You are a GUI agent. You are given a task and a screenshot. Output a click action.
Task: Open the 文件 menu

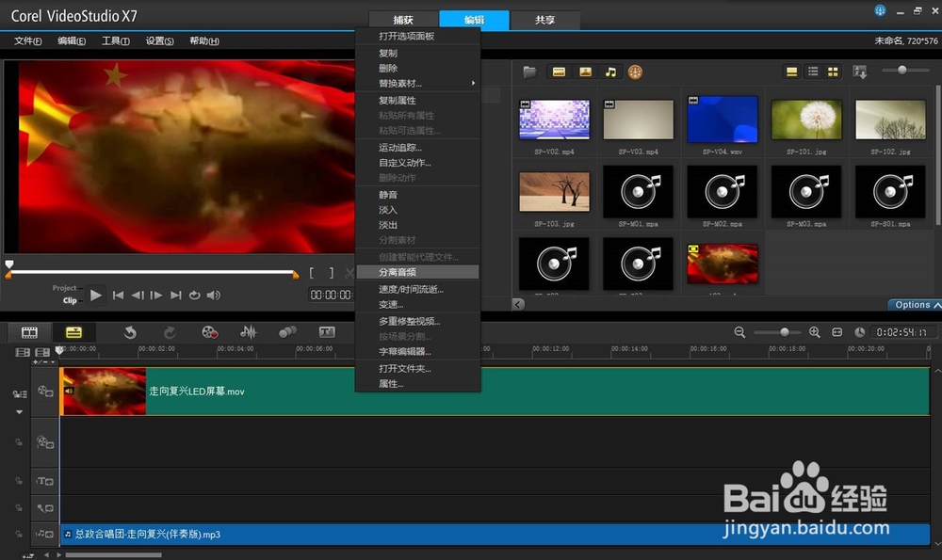27,40
